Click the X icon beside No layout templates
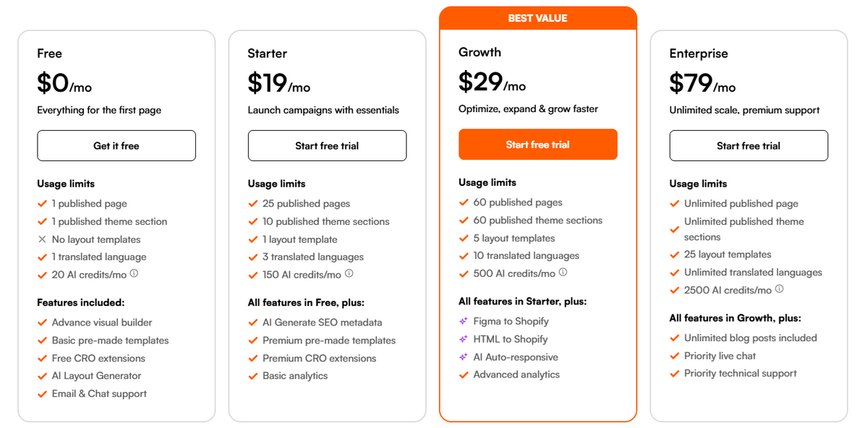The image size is (868, 428). (41, 239)
